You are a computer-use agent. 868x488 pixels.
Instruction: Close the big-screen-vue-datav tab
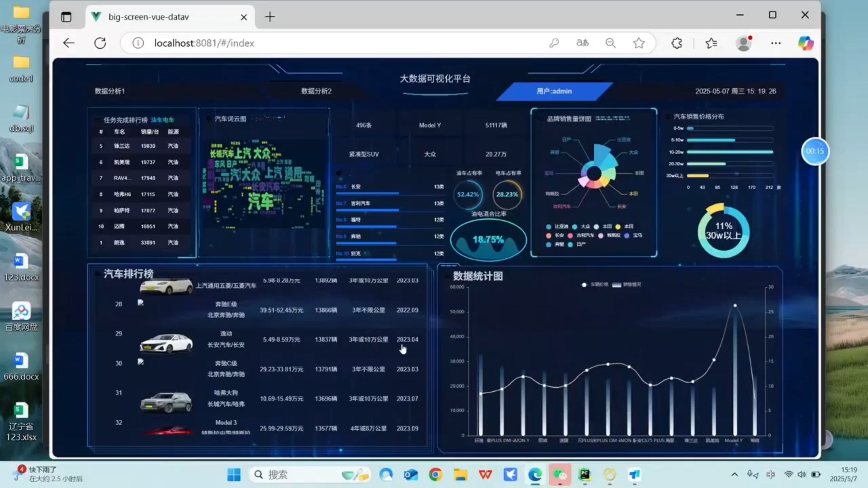[x=244, y=17]
